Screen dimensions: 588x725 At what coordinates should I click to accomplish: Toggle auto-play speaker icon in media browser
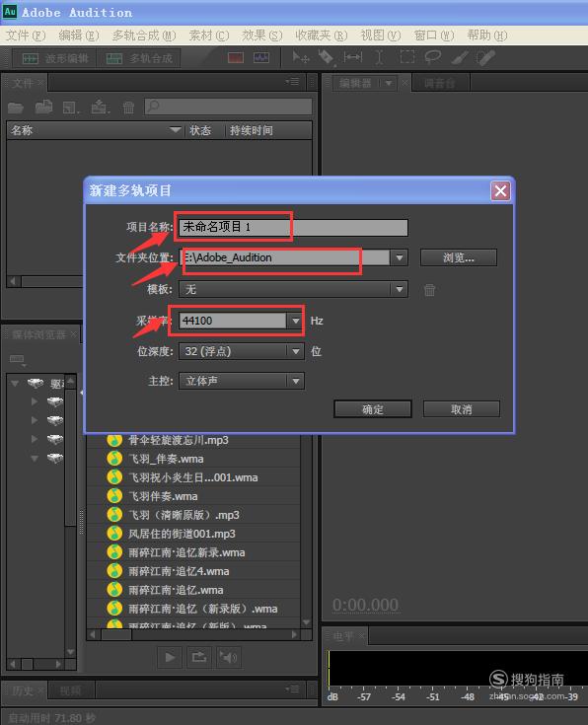(x=228, y=657)
